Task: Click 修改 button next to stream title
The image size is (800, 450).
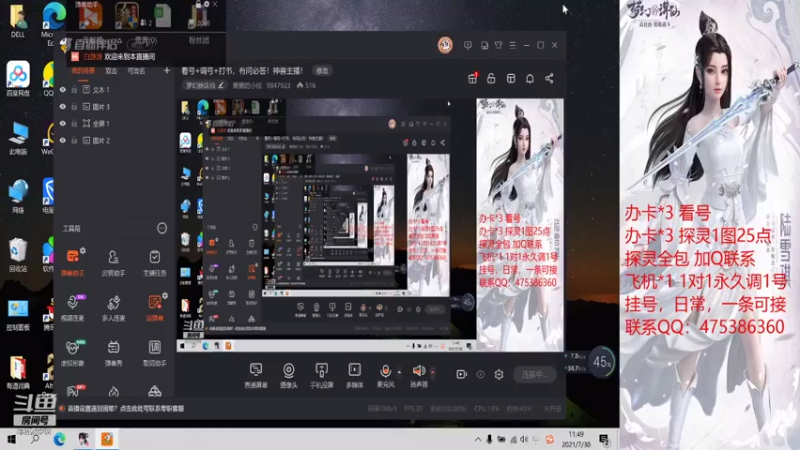Action: (322, 71)
